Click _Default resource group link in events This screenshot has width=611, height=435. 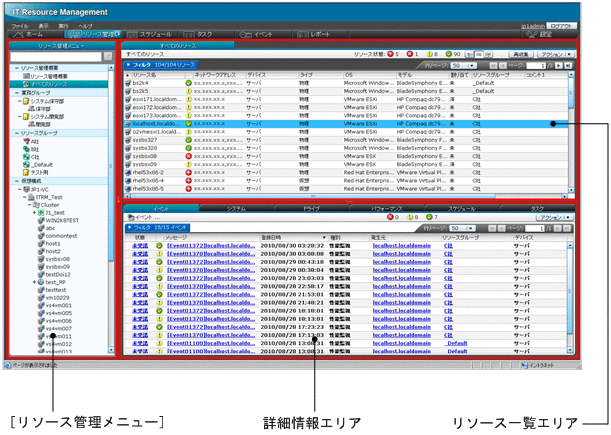[x=456, y=343]
